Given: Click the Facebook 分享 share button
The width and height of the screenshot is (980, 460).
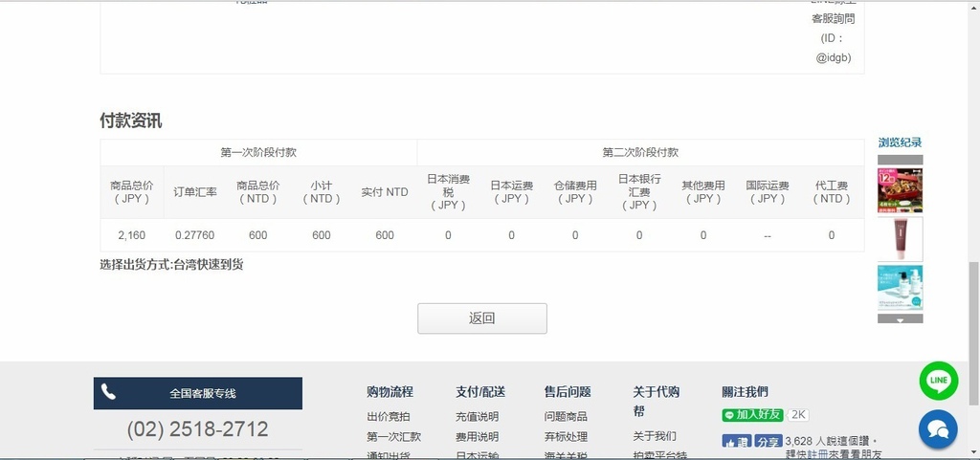Looking at the screenshot, I should (x=768, y=442).
